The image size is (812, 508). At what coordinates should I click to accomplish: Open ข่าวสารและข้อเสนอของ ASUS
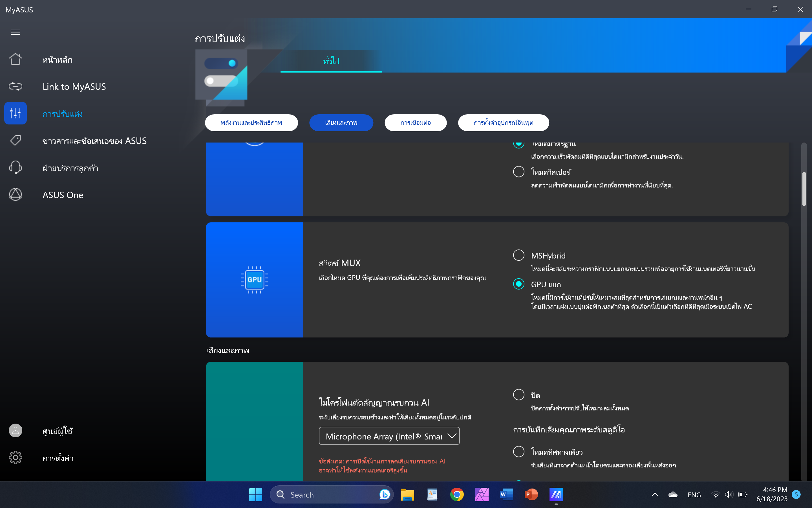(x=94, y=141)
